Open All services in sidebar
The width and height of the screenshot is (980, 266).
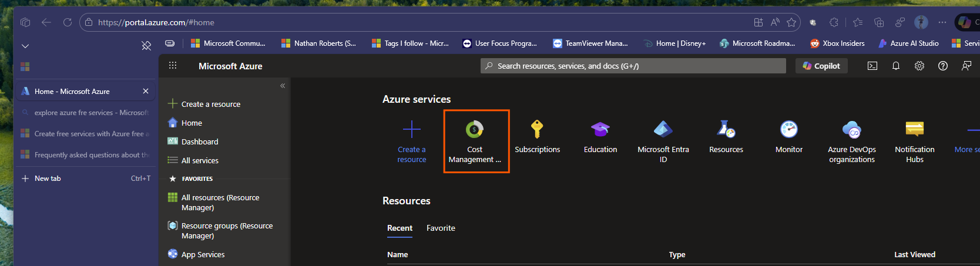tap(193, 160)
